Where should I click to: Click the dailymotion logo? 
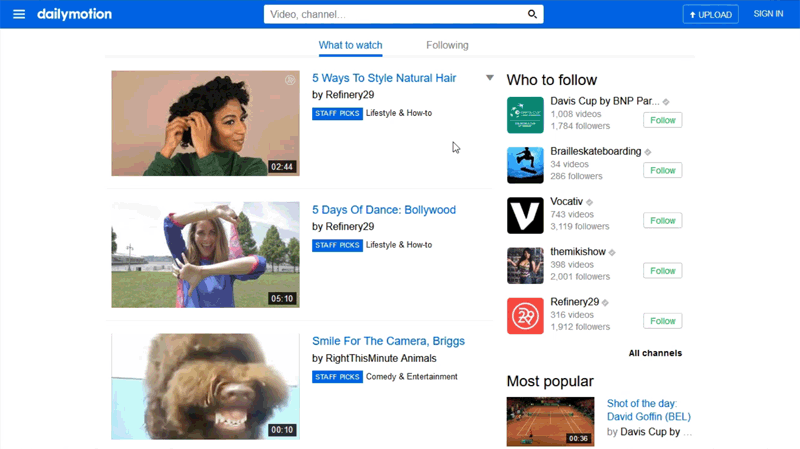click(74, 14)
